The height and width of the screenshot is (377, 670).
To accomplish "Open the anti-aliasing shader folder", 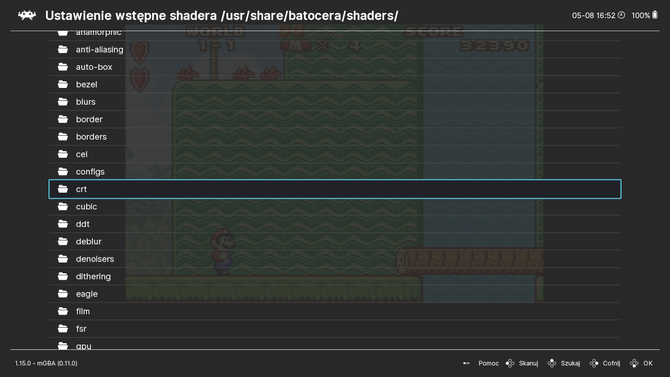I will tap(335, 50).
